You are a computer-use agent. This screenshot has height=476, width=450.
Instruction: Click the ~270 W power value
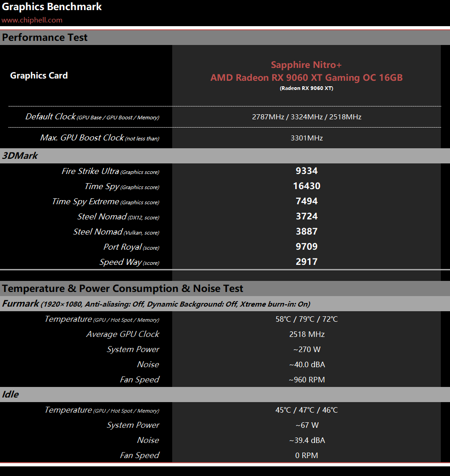tap(307, 350)
